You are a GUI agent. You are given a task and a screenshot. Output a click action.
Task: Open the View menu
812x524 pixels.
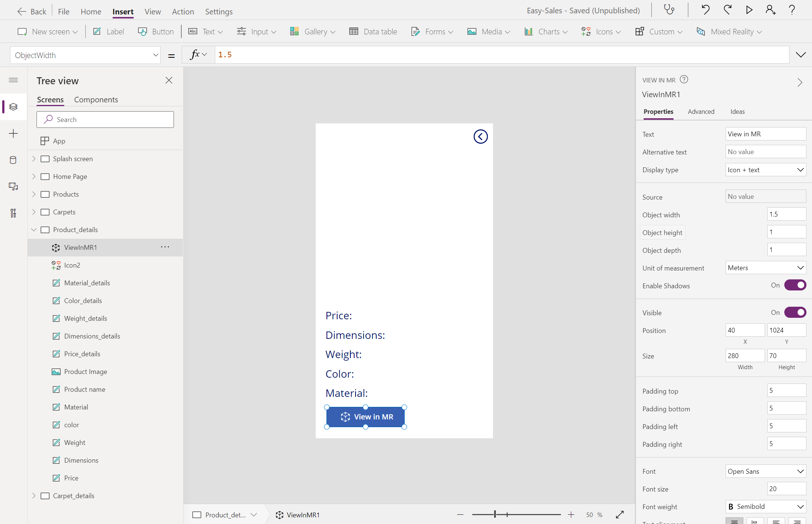click(153, 11)
